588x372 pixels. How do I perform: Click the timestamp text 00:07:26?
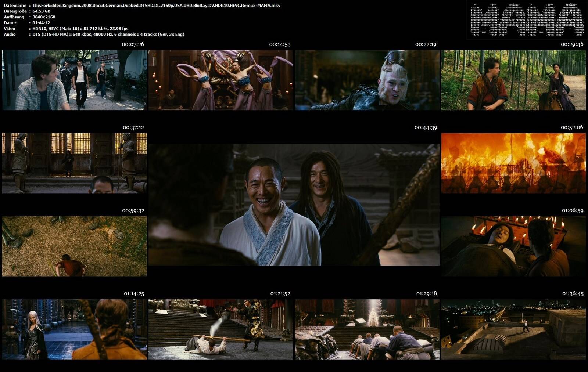click(133, 44)
